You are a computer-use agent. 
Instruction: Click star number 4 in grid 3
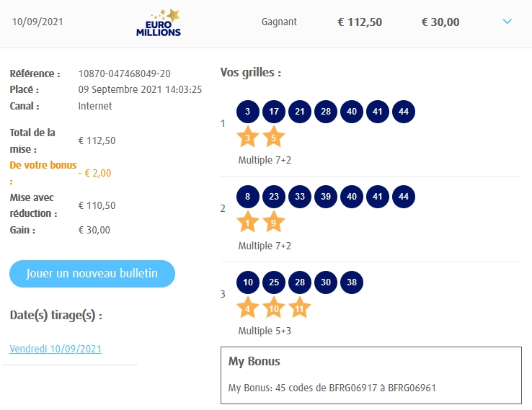[248, 308]
